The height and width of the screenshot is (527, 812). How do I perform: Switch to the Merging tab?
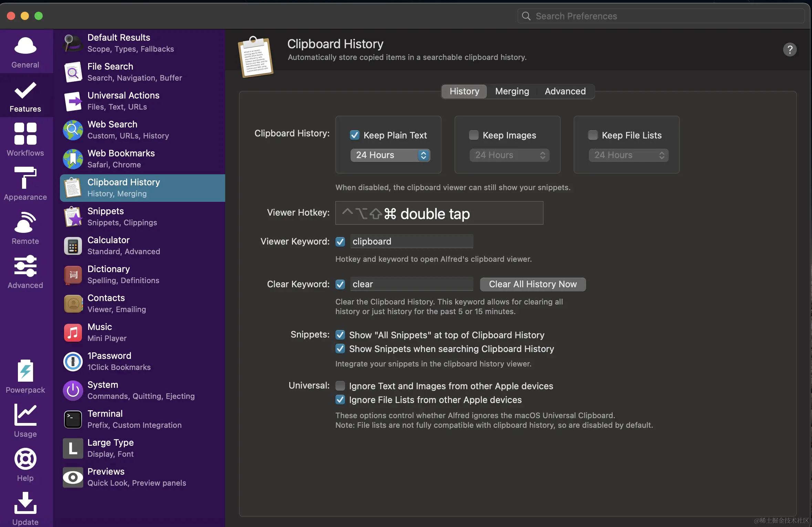click(512, 91)
